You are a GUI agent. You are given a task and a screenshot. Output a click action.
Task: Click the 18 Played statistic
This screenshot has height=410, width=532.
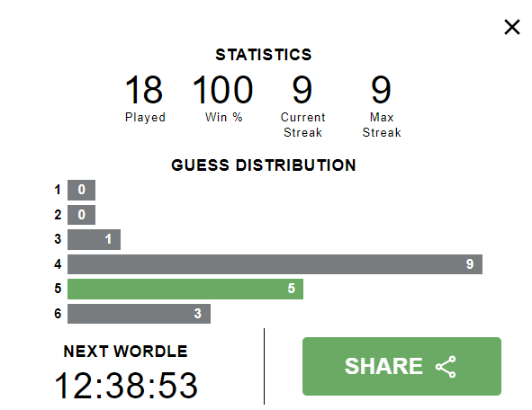144,90
